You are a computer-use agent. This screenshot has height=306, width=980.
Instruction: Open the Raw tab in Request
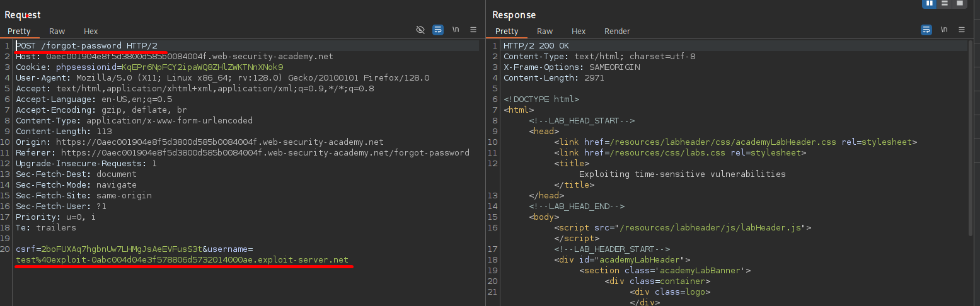click(57, 31)
